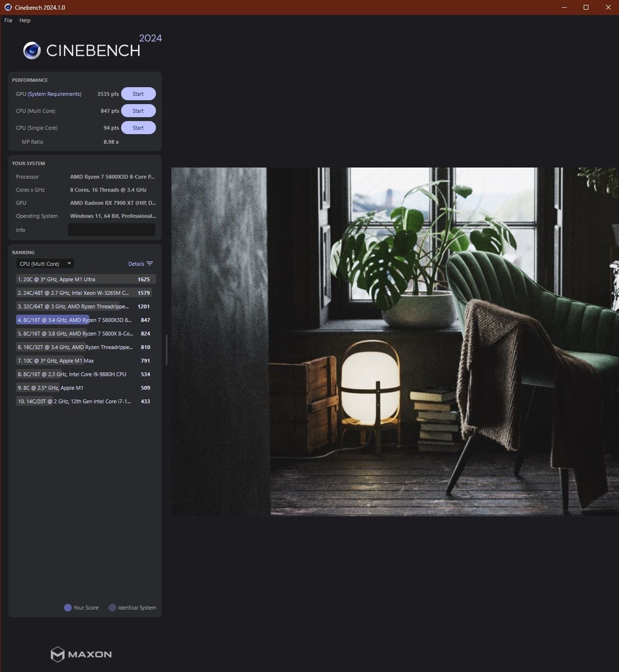Click the Your Score legend dot
619x672 pixels.
tap(68, 608)
